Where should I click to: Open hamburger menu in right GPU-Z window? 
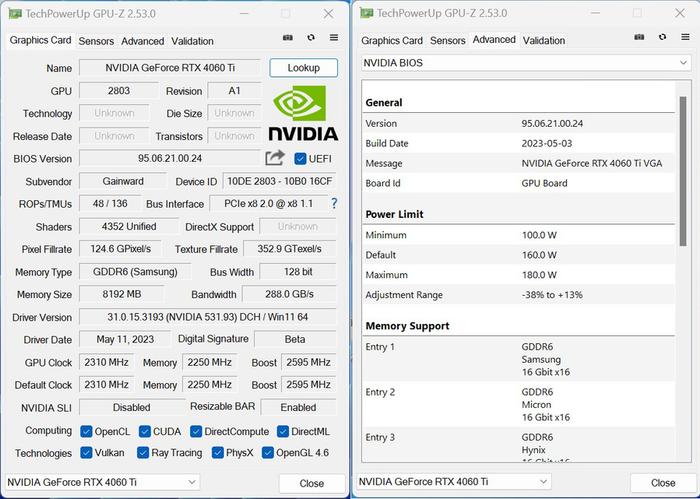(686, 37)
